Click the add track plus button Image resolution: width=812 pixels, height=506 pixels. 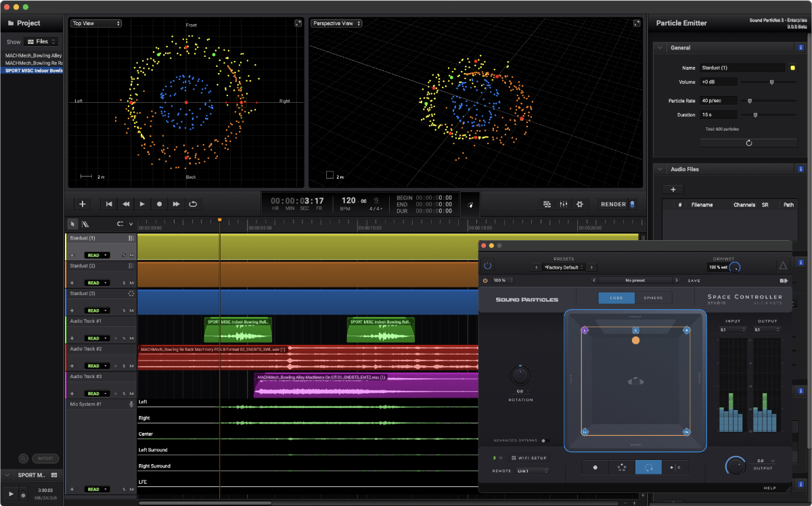click(83, 204)
